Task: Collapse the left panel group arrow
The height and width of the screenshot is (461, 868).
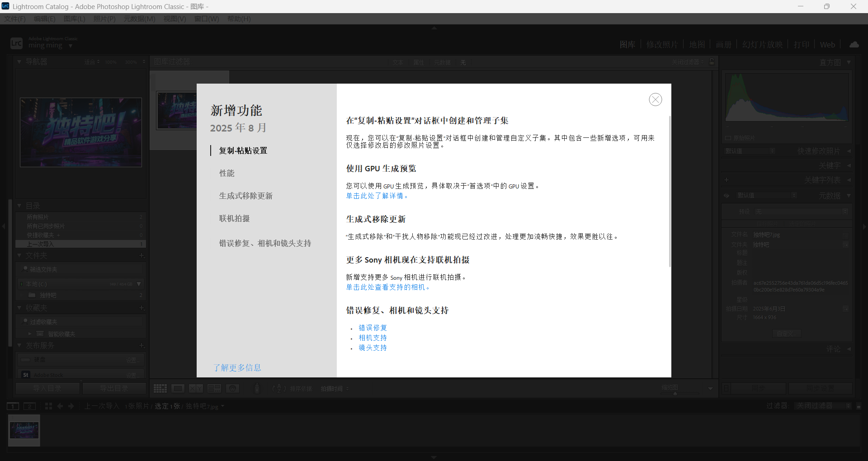Action: 4,226
